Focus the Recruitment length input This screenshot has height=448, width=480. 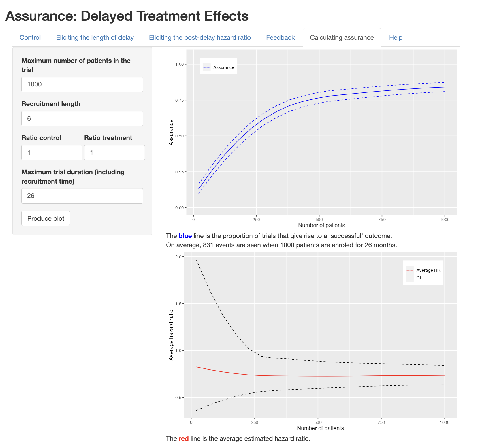coord(82,118)
